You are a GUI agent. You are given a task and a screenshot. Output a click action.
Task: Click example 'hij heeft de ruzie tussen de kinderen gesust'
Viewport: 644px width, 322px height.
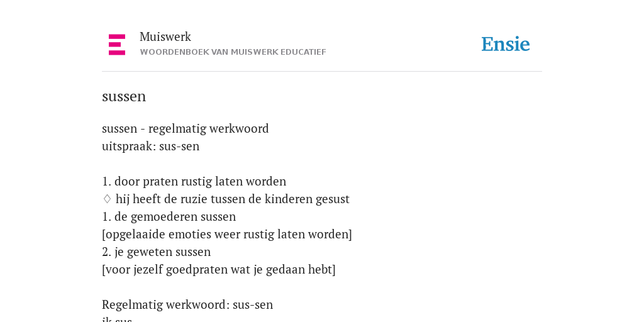tap(233, 199)
